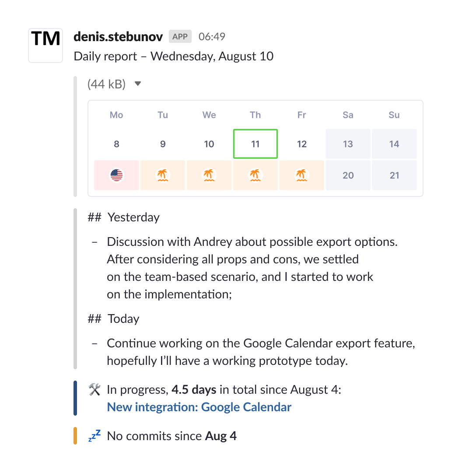Click Wednesday's palm tree vacation icon

click(209, 175)
